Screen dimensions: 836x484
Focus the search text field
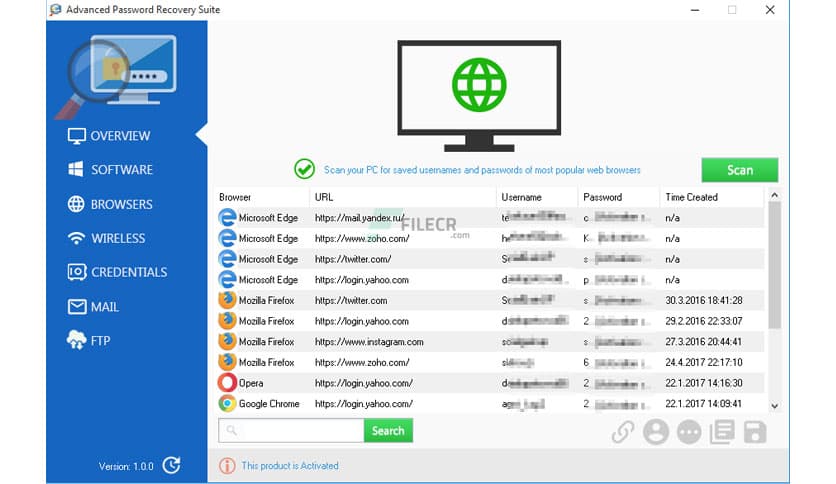pyautogui.click(x=291, y=431)
